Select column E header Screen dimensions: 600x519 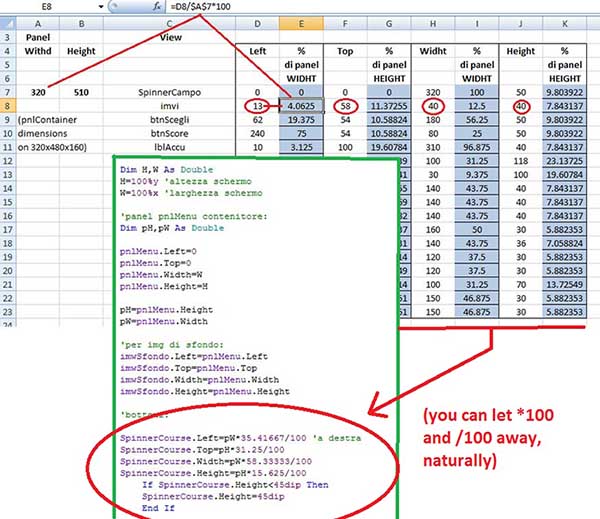[x=302, y=24]
